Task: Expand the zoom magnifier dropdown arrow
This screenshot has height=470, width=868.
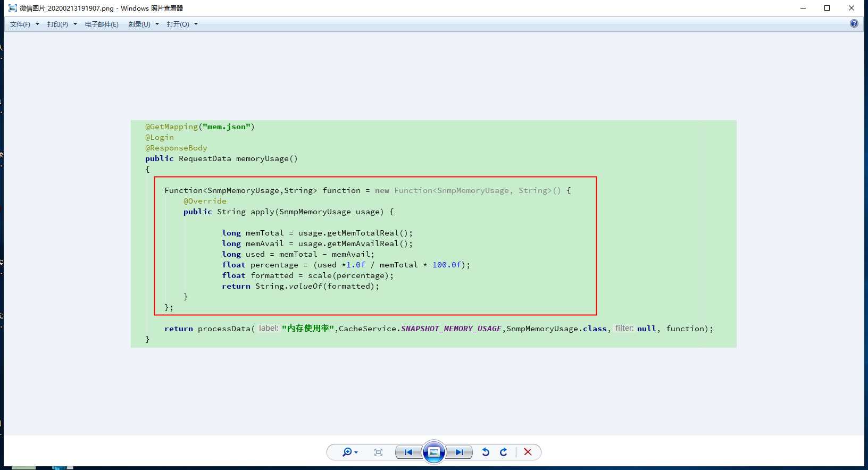Action: coord(356,452)
